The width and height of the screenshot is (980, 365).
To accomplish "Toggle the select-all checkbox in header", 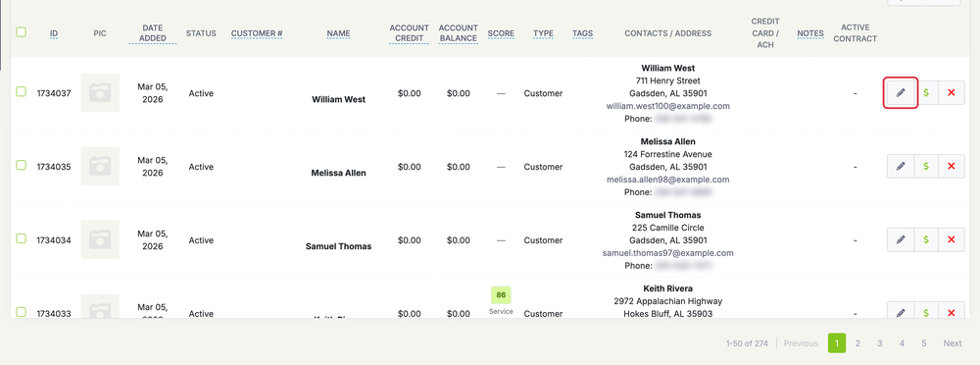I will point(21,32).
